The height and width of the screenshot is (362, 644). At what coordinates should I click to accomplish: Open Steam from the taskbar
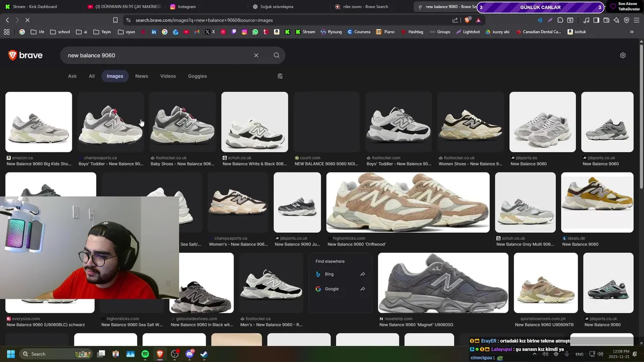204,354
